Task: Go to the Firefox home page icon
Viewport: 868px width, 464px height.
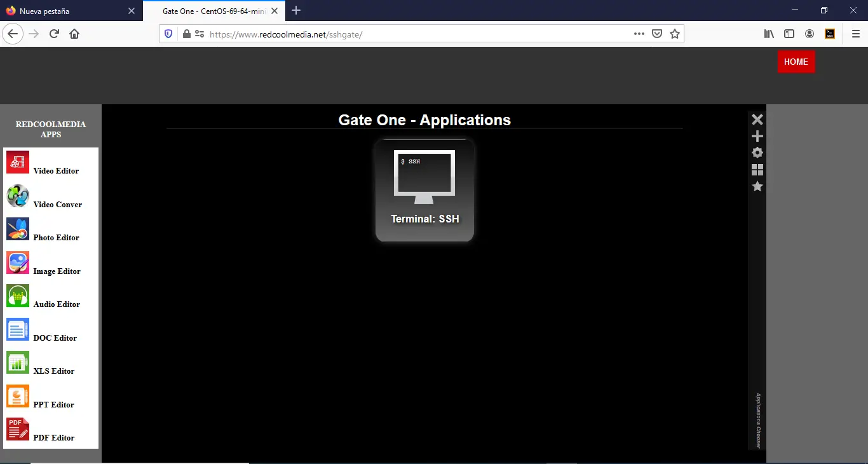Action: pyautogui.click(x=74, y=34)
